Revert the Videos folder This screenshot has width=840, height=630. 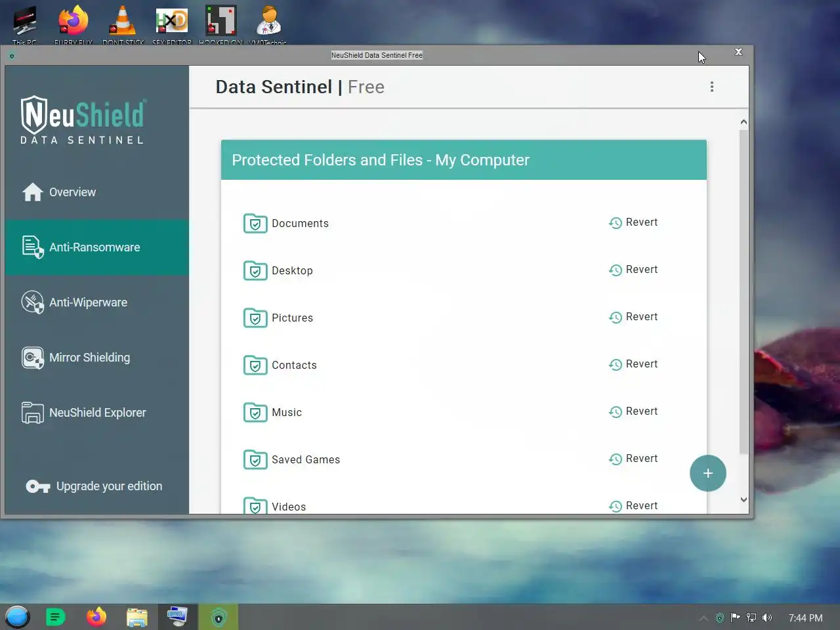click(x=633, y=506)
